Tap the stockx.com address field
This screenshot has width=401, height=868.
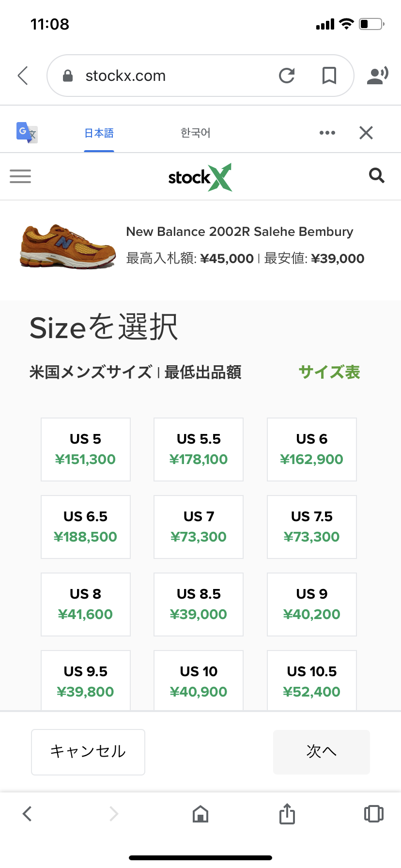(x=165, y=76)
